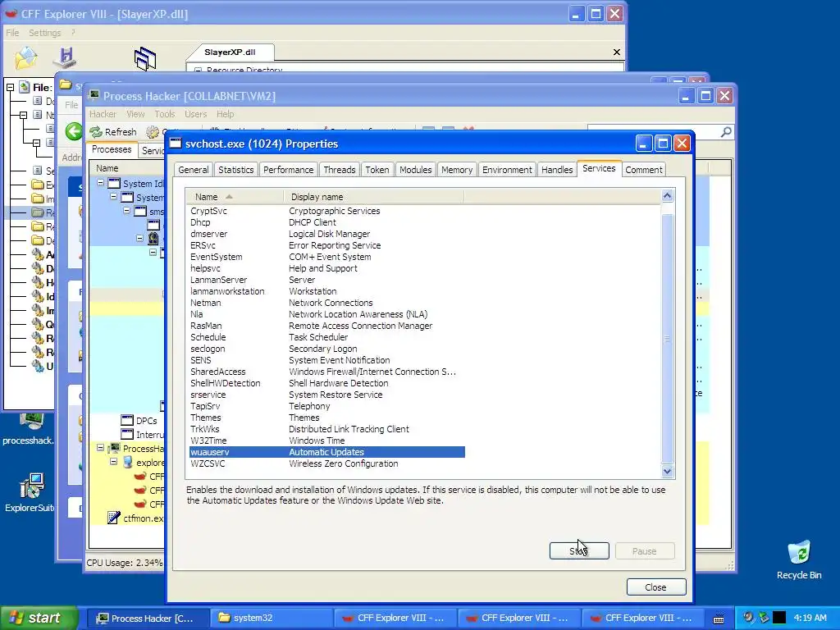The width and height of the screenshot is (840, 630).
Task: Open the Modules tab
Action: coord(415,170)
